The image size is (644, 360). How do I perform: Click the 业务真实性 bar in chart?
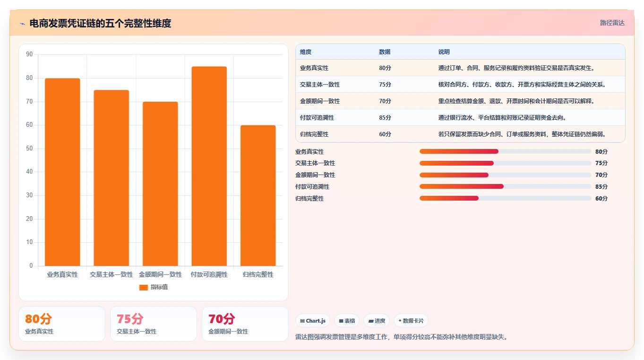click(x=62, y=172)
